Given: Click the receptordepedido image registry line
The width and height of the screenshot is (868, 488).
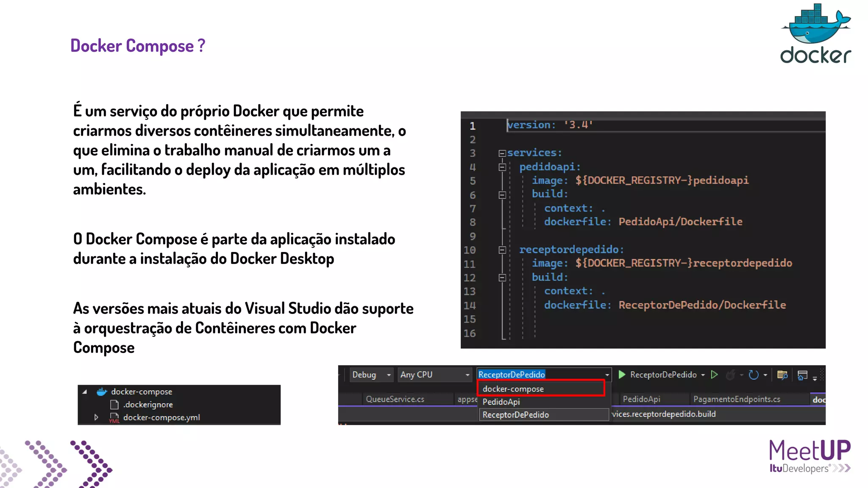Looking at the screenshot, I should (x=662, y=263).
